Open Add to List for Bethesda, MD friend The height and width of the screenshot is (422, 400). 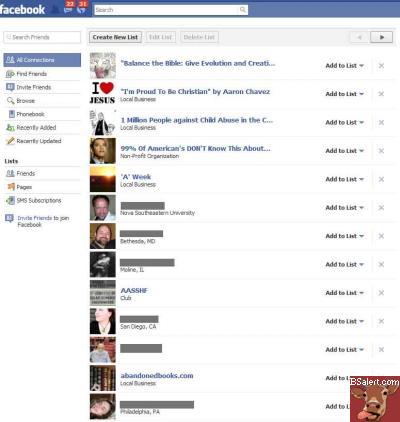click(344, 236)
